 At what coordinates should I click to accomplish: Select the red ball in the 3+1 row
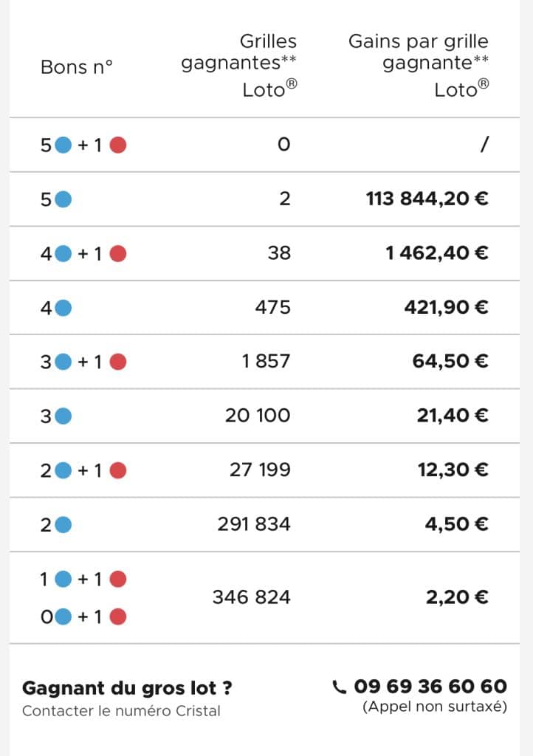118,362
